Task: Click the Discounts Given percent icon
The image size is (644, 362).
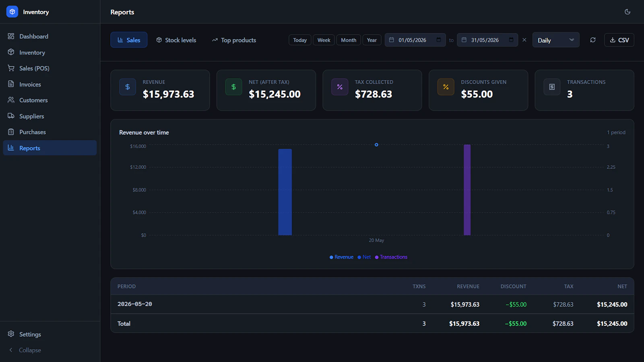Action: tap(446, 87)
